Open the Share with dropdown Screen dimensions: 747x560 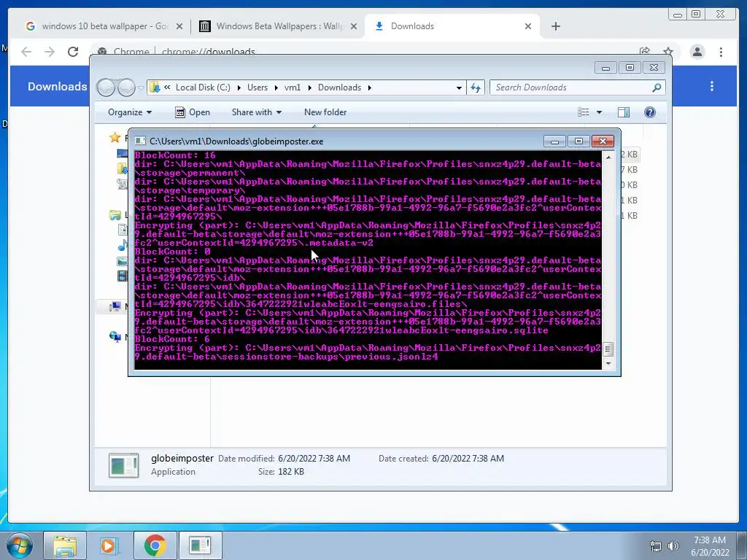tap(256, 112)
